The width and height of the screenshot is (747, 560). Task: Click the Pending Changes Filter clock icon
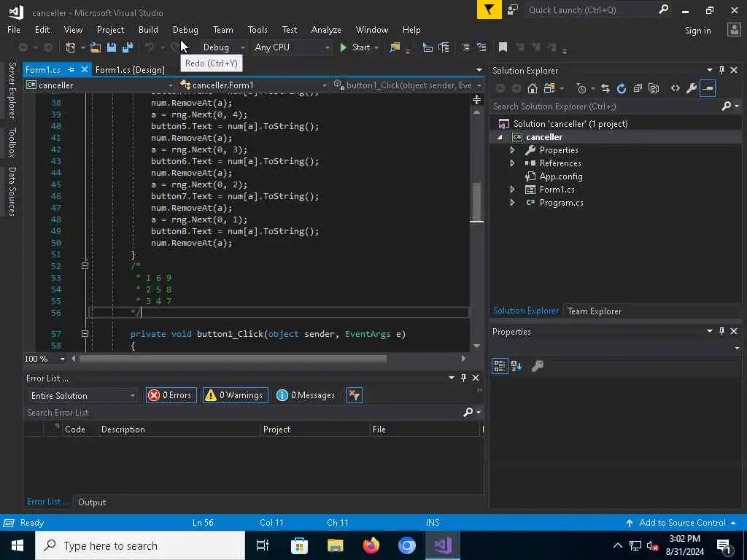tap(581, 88)
